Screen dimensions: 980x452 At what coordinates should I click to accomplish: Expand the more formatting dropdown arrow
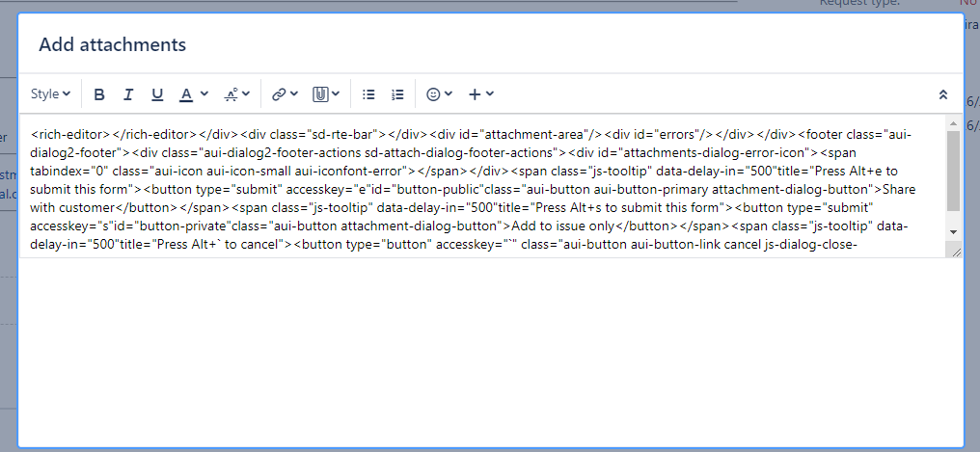click(246, 93)
